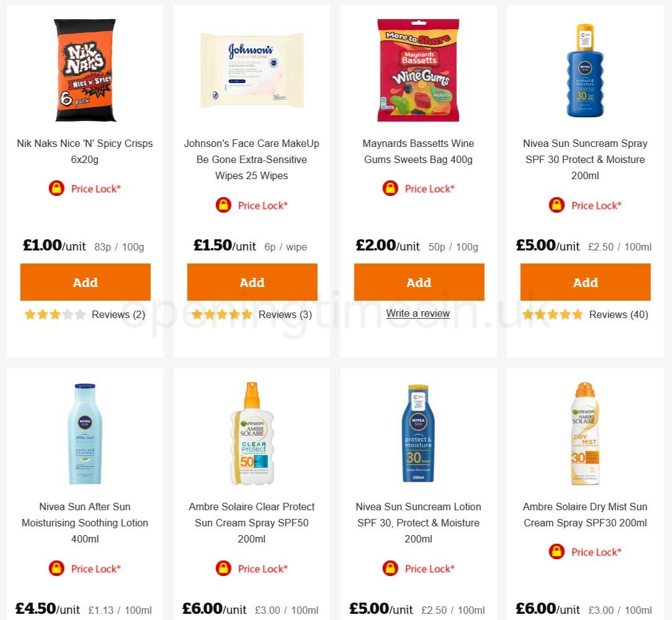Click the Ambre Solaire Dry Mist product image
Viewport: 672px width, 620px height.
(585, 433)
